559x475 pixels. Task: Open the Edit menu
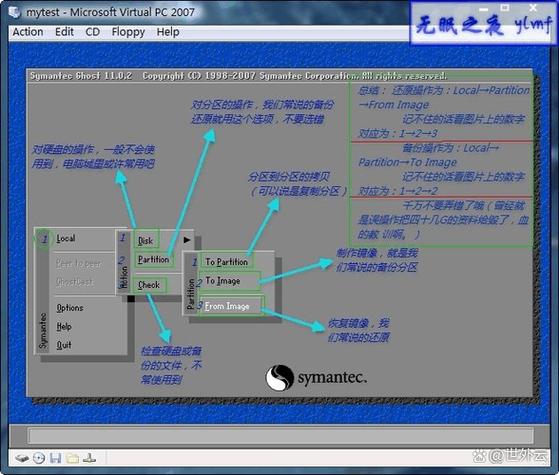click(x=64, y=32)
